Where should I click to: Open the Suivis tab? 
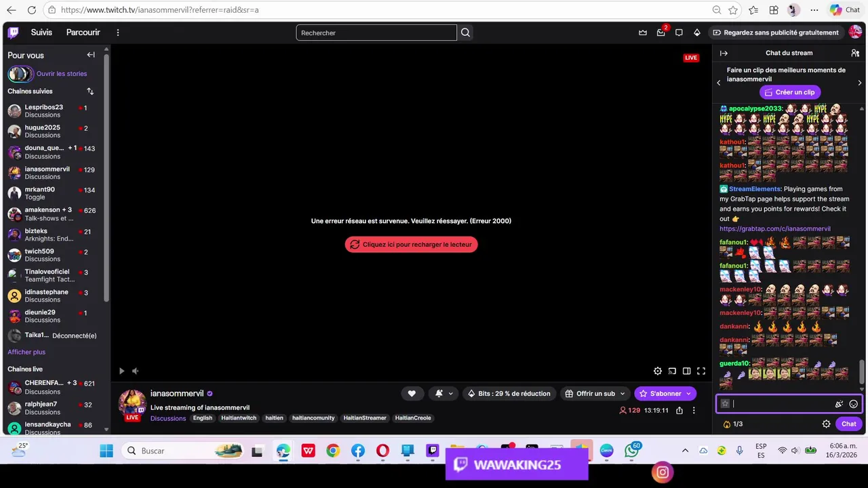(41, 33)
